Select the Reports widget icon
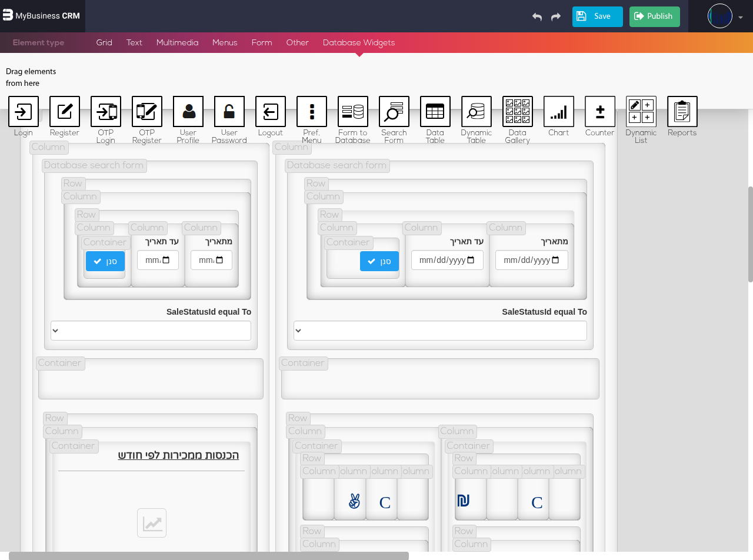 pyautogui.click(x=682, y=112)
